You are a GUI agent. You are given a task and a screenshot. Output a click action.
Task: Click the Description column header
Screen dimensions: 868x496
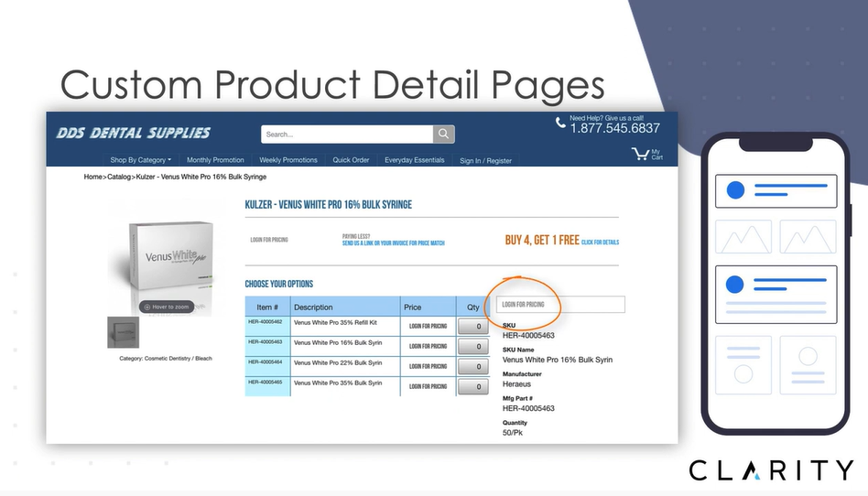coord(345,307)
